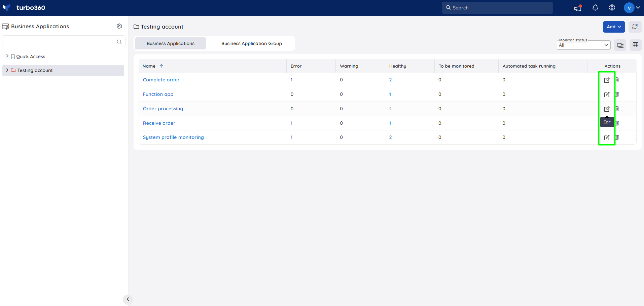
Task: Focus the sidebar search input
Action: (x=64, y=41)
